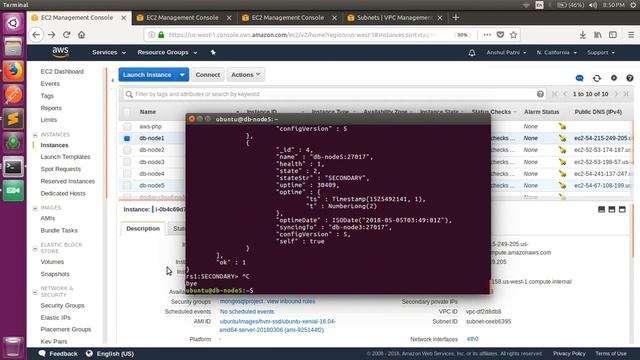Open a new browser tab
This screenshot has height=360, width=640.
(456, 18)
